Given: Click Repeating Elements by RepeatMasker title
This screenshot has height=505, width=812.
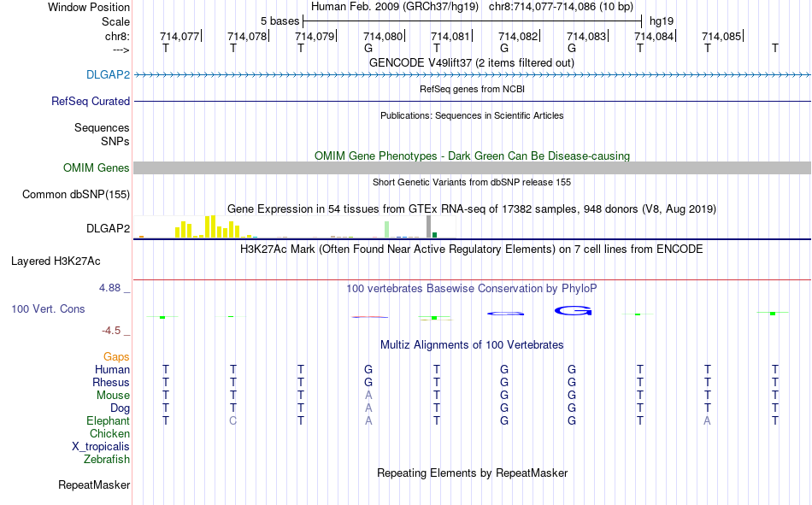Looking at the screenshot, I should pyautogui.click(x=472, y=473).
